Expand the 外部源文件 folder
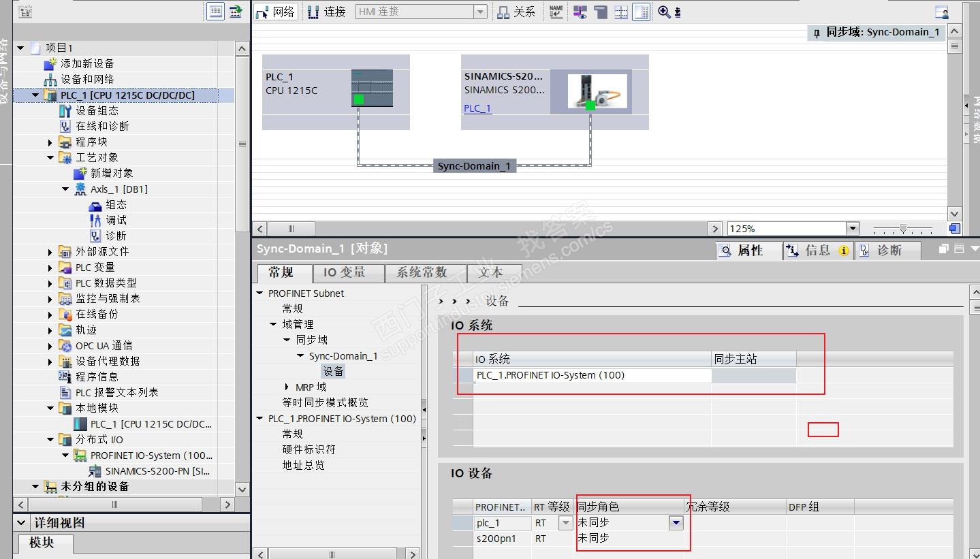 pos(50,252)
